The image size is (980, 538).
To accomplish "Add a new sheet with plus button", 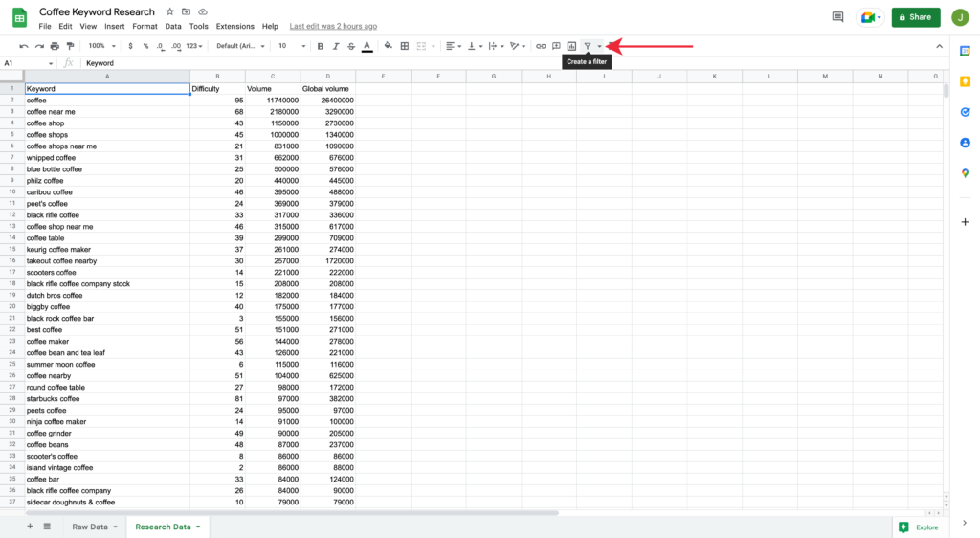I will [x=30, y=527].
